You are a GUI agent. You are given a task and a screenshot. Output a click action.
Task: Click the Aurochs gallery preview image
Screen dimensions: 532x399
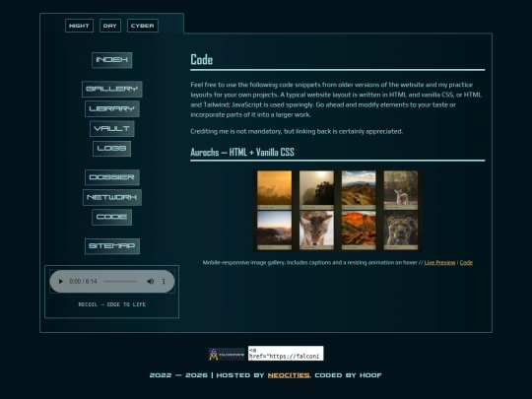coord(337,211)
